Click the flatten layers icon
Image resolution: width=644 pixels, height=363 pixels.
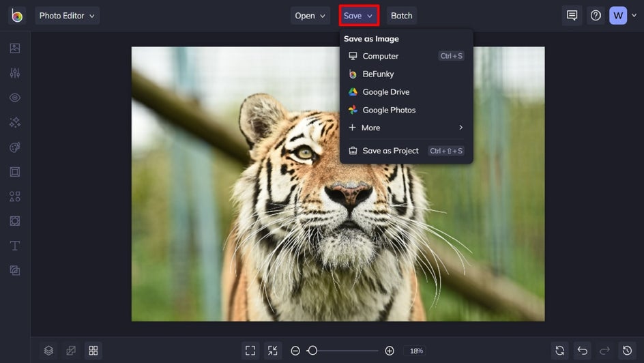71,350
